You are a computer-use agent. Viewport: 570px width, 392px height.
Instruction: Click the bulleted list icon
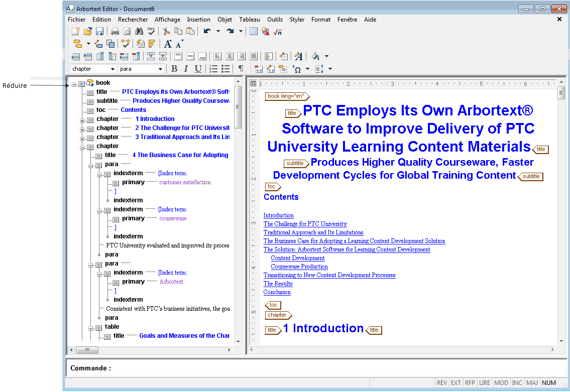pos(226,69)
